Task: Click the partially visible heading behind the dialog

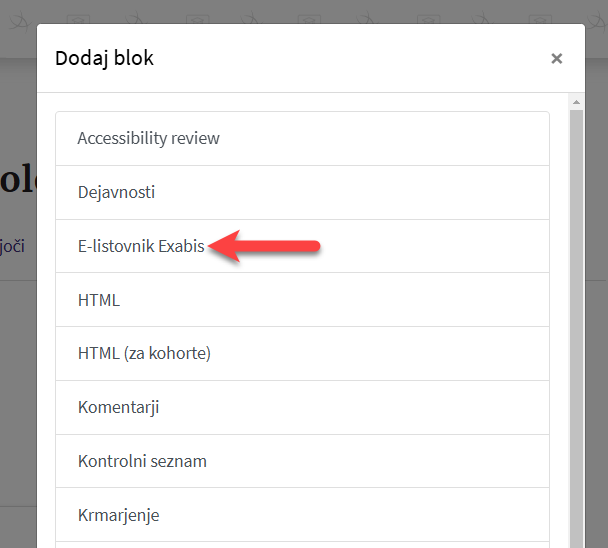Action: [x=17, y=179]
